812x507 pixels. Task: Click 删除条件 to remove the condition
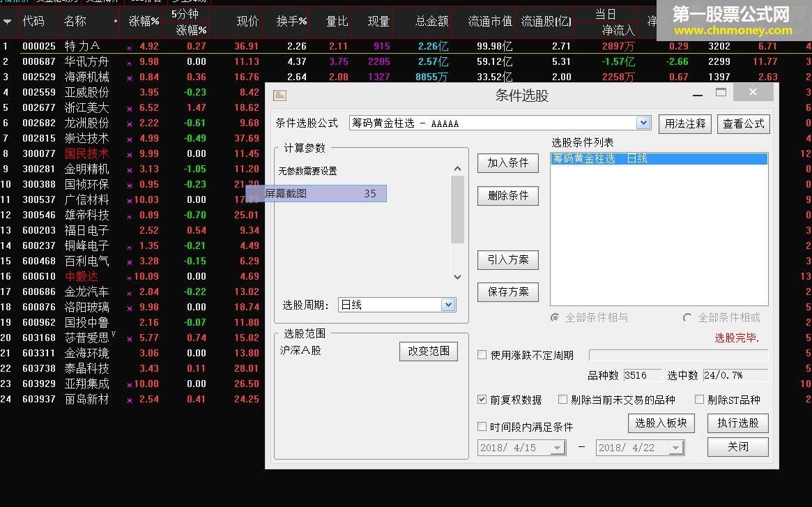507,195
